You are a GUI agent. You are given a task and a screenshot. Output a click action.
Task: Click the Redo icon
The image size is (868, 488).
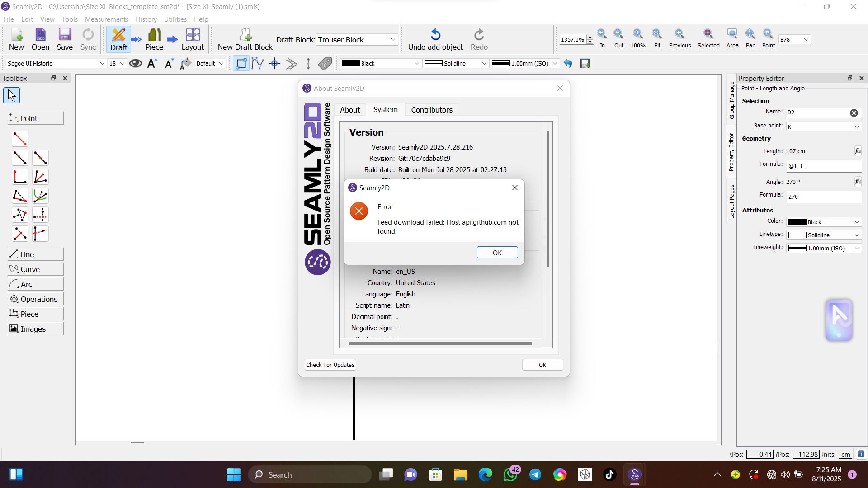pos(479,39)
